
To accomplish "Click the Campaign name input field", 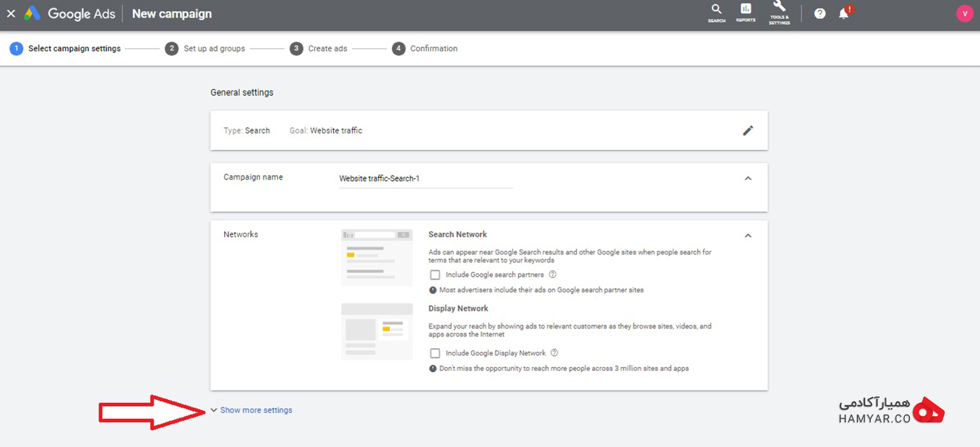I will point(426,179).
